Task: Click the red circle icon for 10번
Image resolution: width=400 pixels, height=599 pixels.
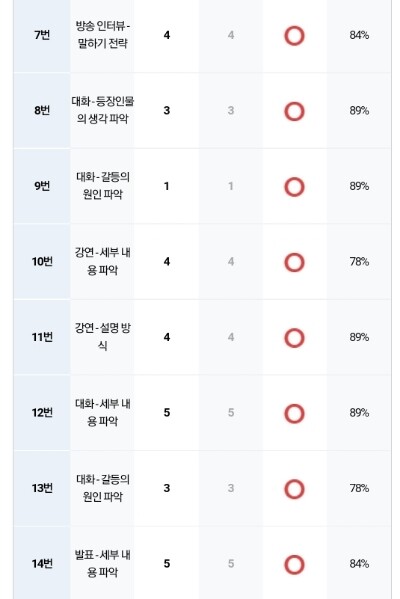Action: pyautogui.click(x=294, y=262)
